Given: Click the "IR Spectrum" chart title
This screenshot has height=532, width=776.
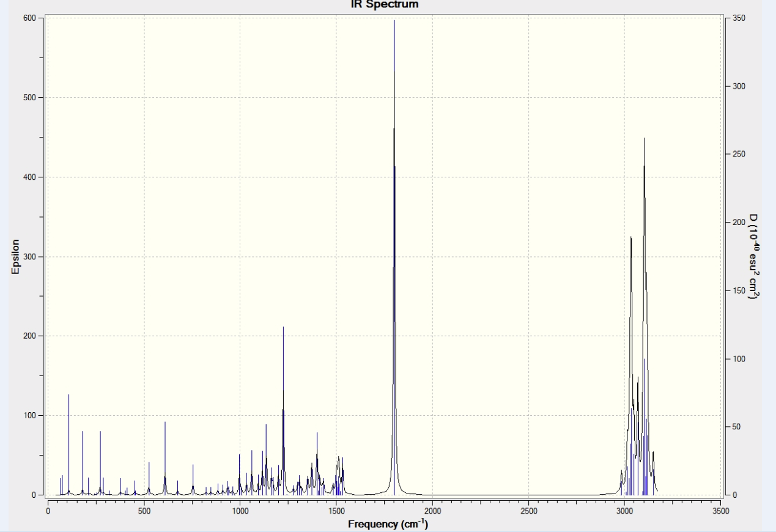Looking at the screenshot, I should pyautogui.click(x=385, y=4).
